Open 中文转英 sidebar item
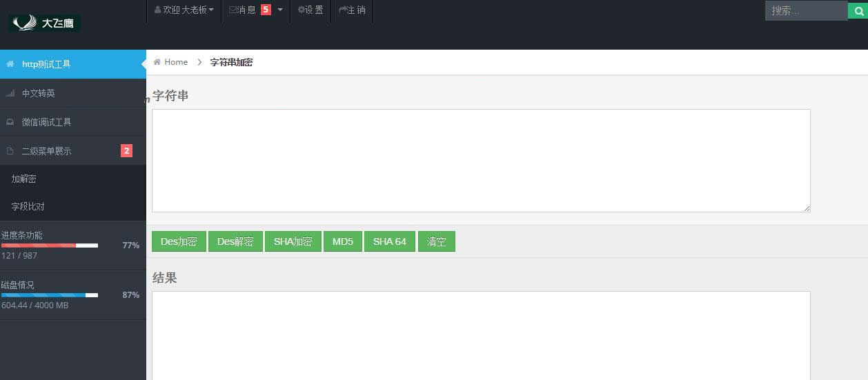The image size is (868, 380). point(73,93)
